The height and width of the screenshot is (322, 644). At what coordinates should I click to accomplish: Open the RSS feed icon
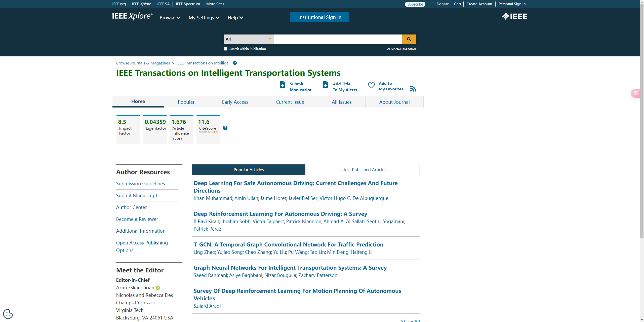click(x=413, y=89)
